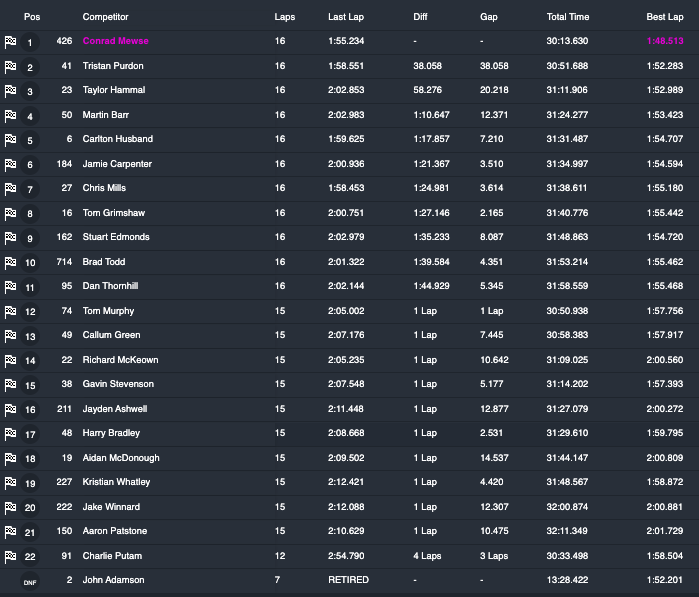Click the checkered flag in Jayden Ashwell's row
The height and width of the screenshot is (597, 699).
(10, 410)
